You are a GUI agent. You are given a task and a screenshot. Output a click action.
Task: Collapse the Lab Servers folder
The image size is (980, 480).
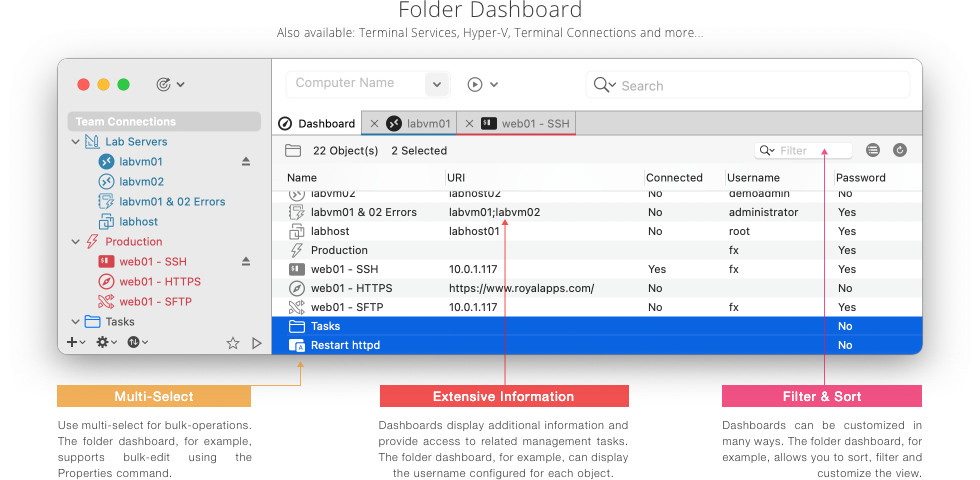click(76, 142)
